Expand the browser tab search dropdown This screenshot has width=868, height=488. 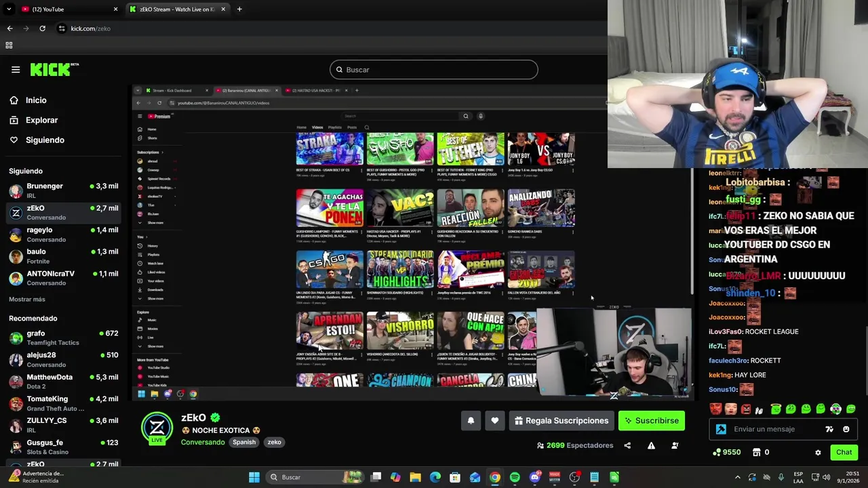pyautogui.click(x=9, y=9)
